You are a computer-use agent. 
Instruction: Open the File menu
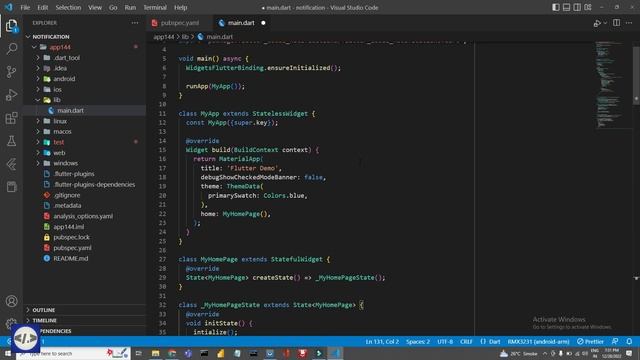[25, 7]
